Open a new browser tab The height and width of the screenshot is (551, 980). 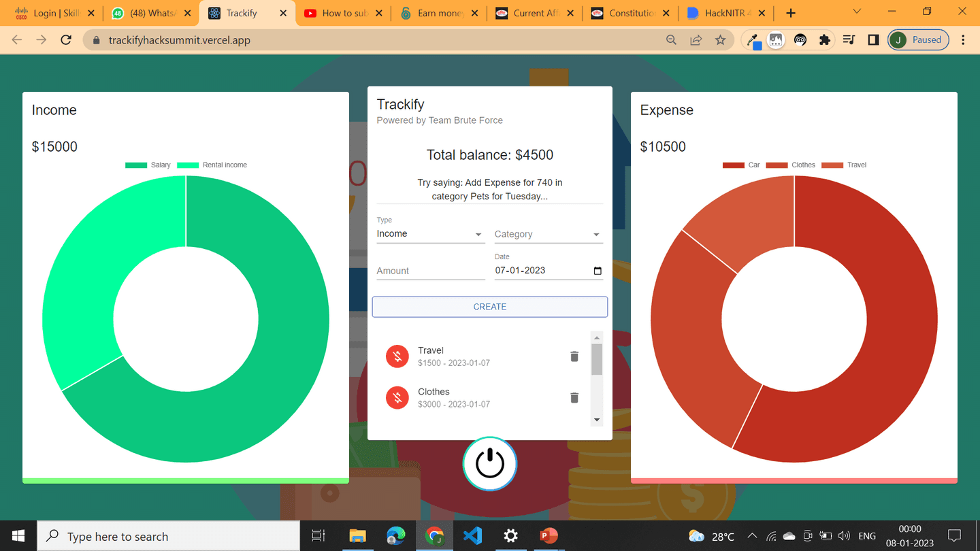[791, 13]
